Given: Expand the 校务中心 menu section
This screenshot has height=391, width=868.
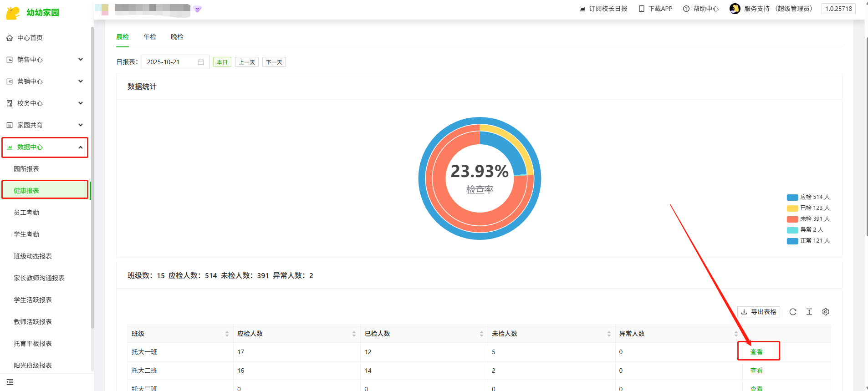Looking at the screenshot, I should point(45,103).
